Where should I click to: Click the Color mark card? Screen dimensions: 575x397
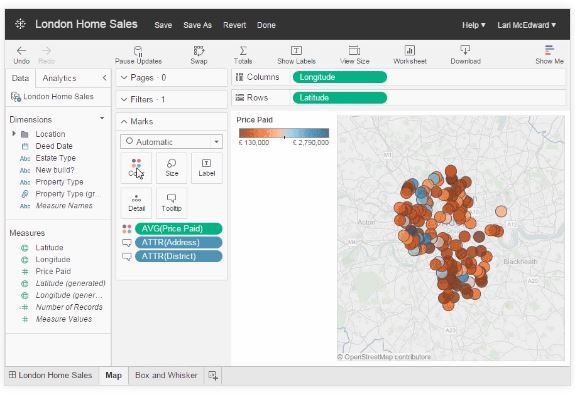coord(136,168)
